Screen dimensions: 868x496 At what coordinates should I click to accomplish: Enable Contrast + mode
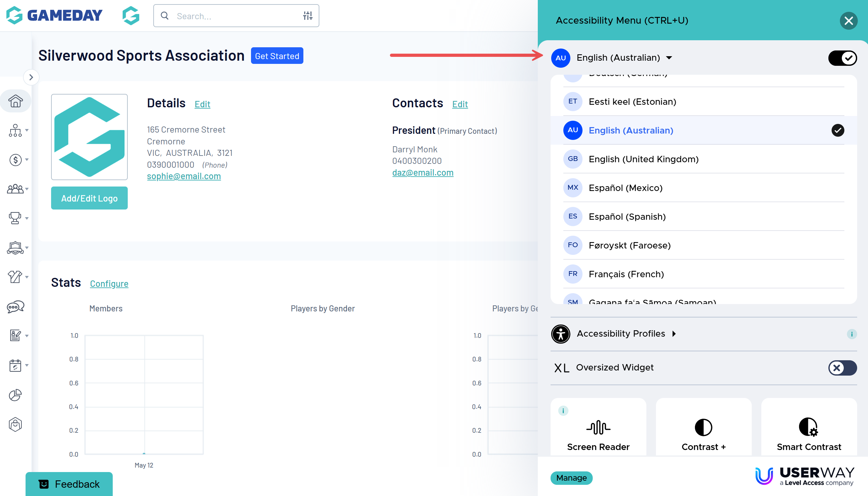[703, 432]
